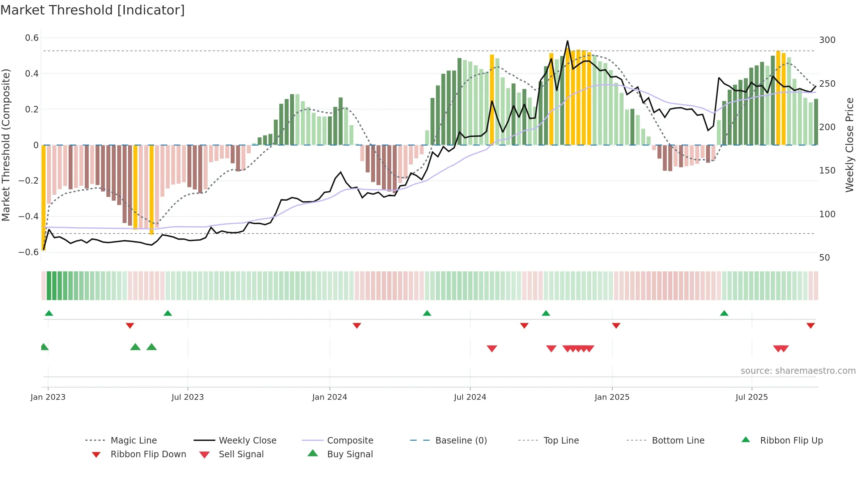Click the Jul 2023 x-axis label

(x=188, y=397)
